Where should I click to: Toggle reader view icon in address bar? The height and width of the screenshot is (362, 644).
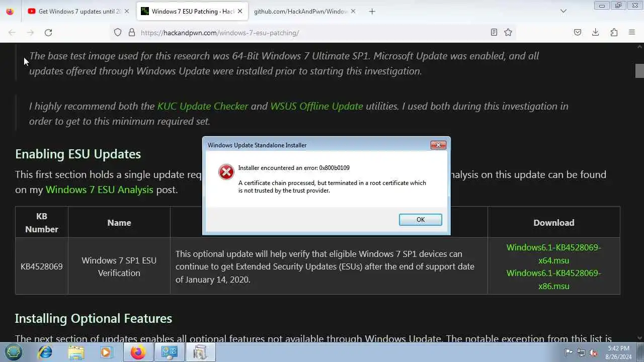click(494, 33)
